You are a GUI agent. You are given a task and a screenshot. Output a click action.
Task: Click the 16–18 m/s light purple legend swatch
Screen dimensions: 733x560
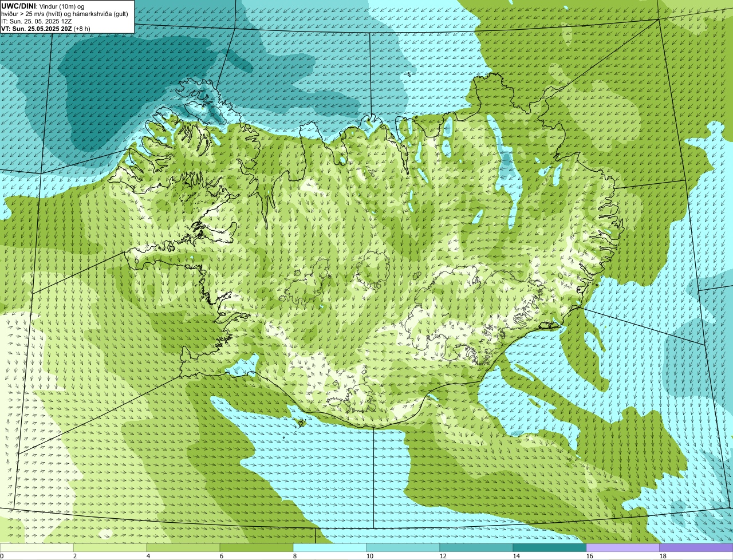(x=623, y=547)
